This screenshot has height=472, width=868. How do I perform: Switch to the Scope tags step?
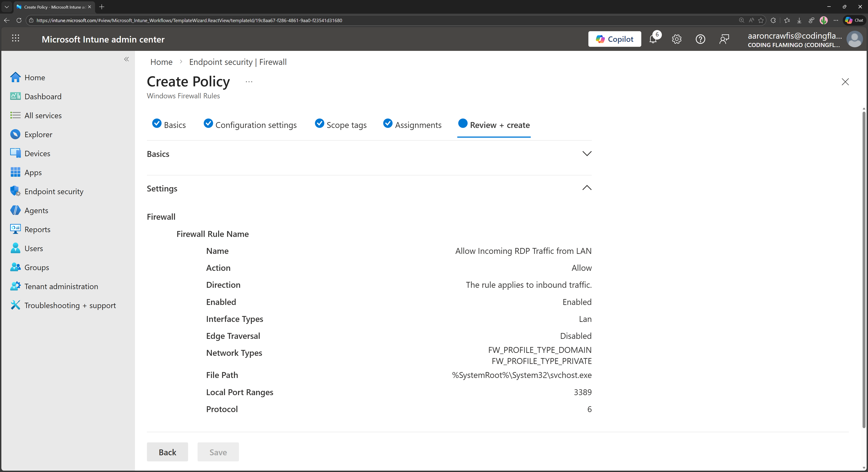346,125
